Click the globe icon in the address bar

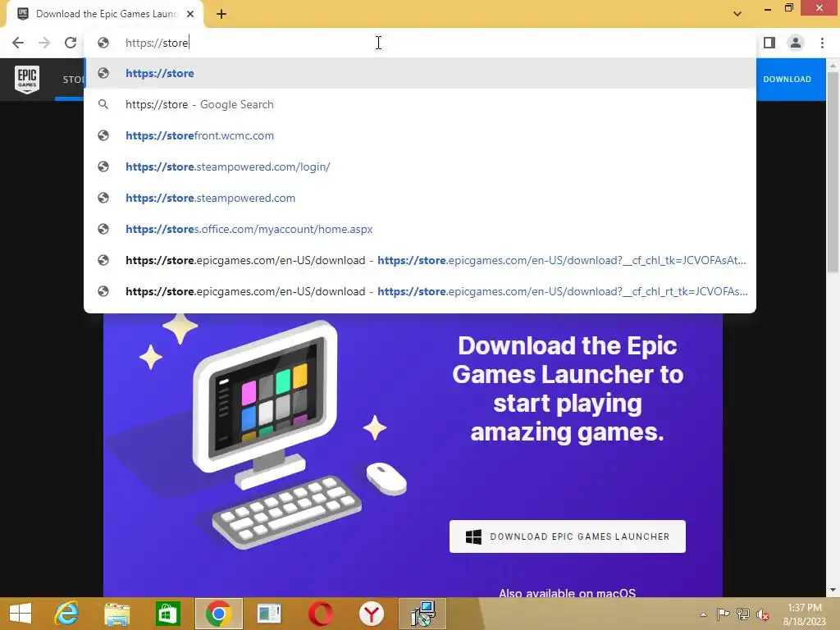pos(103,43)
